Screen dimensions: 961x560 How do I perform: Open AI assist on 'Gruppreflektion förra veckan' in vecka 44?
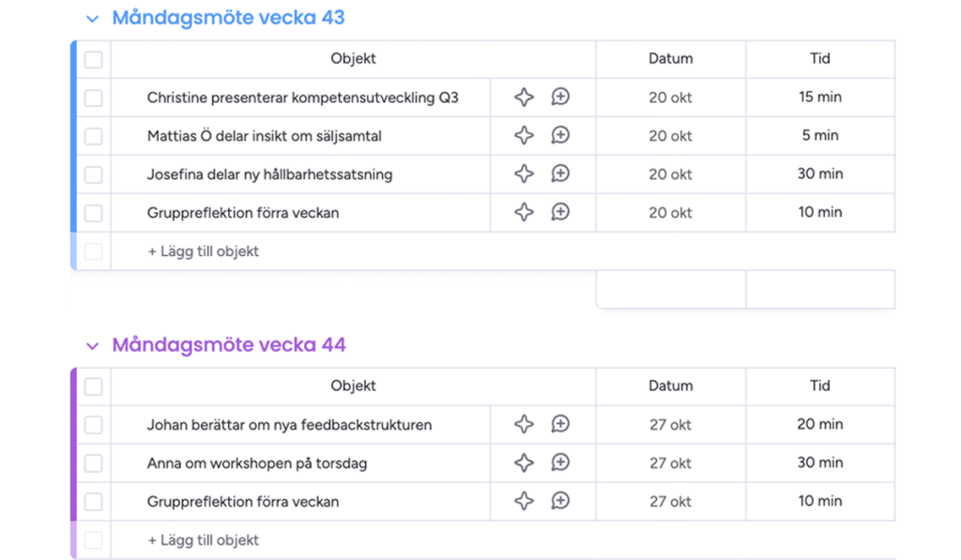524,501
